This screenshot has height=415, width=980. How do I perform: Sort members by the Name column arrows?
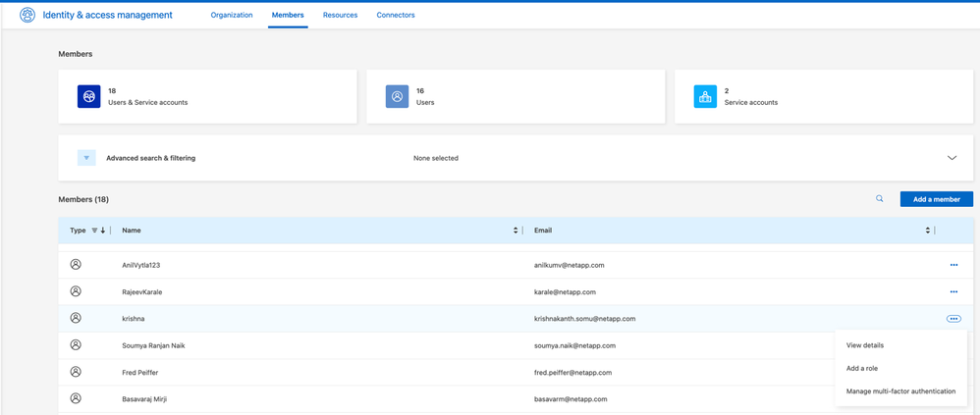pos(516,231)
